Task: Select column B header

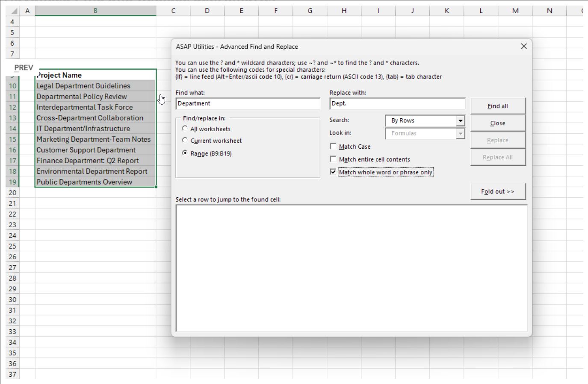Action: [95, 11]
